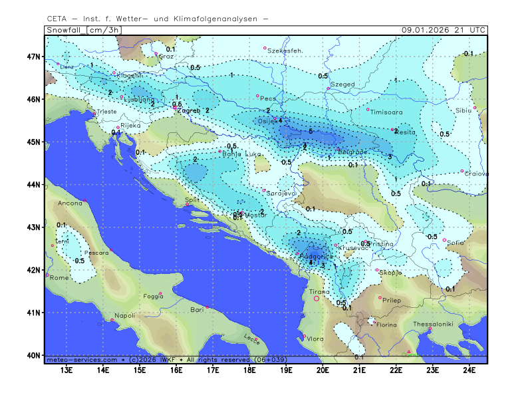Click the Podgorica city name label
532x399 pixels.
pyautogui.click(x=317, y=257)
